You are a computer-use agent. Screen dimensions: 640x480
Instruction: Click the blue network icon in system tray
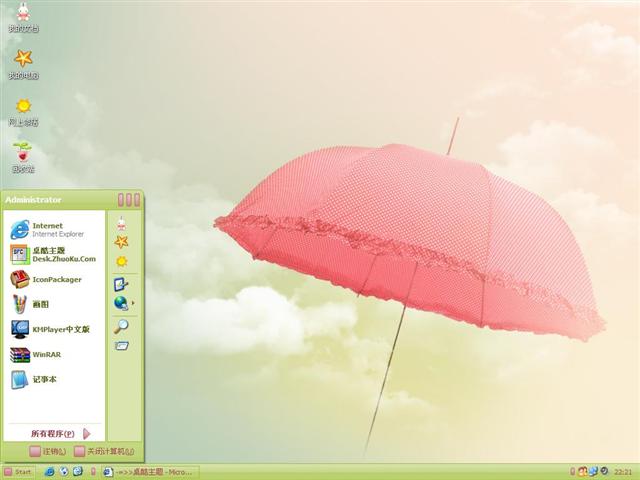click(593, 472)
